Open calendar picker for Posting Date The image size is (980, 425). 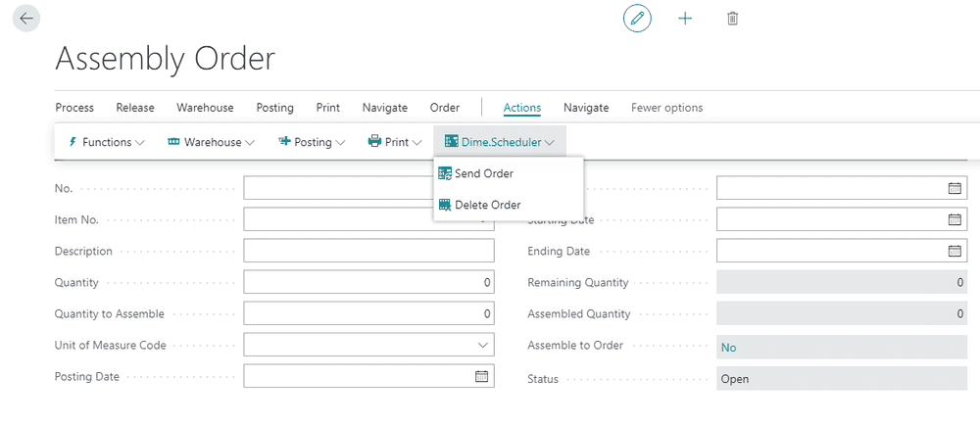[x=481, y=376]
